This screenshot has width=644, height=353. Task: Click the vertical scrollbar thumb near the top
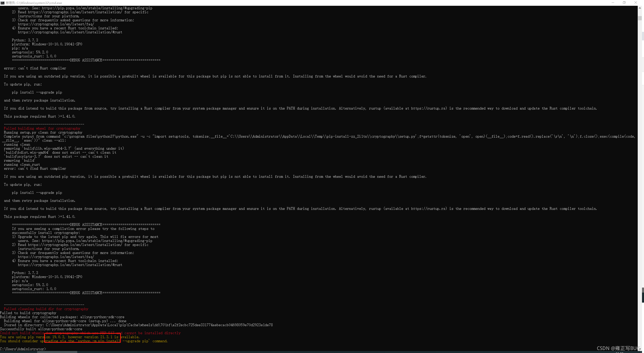pyautogui.click(x=640, y=18)
